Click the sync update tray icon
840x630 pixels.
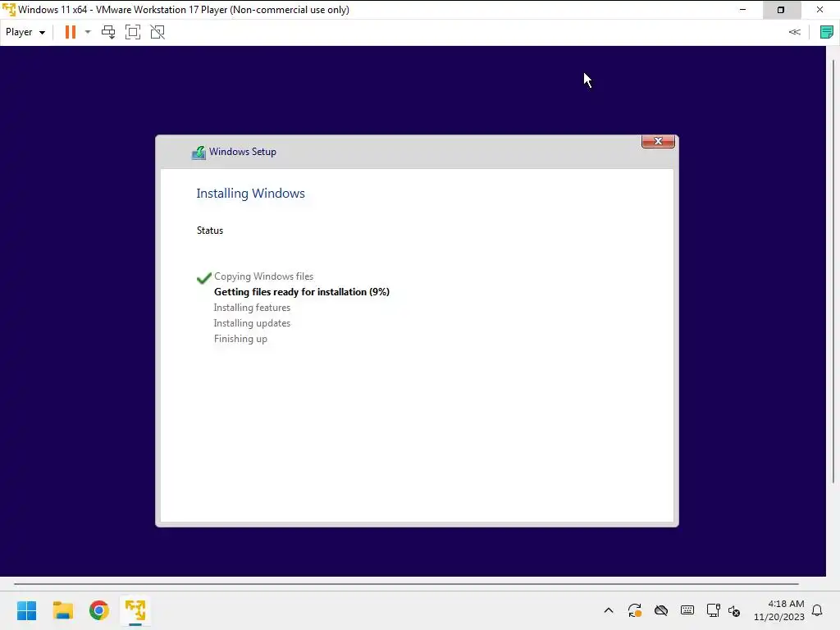635,610
